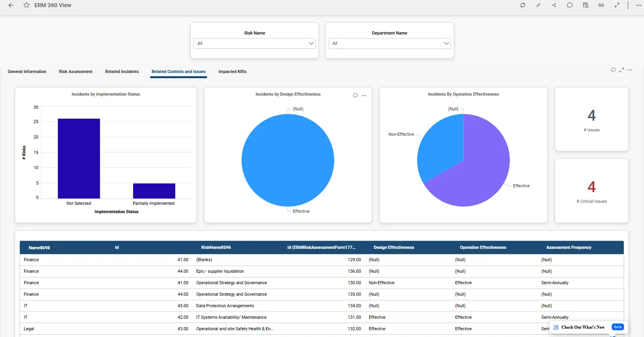This screenshot has width=644, height=337.
Task: Switch to the Risk Assessment tab
Action: tap(75, 72)
